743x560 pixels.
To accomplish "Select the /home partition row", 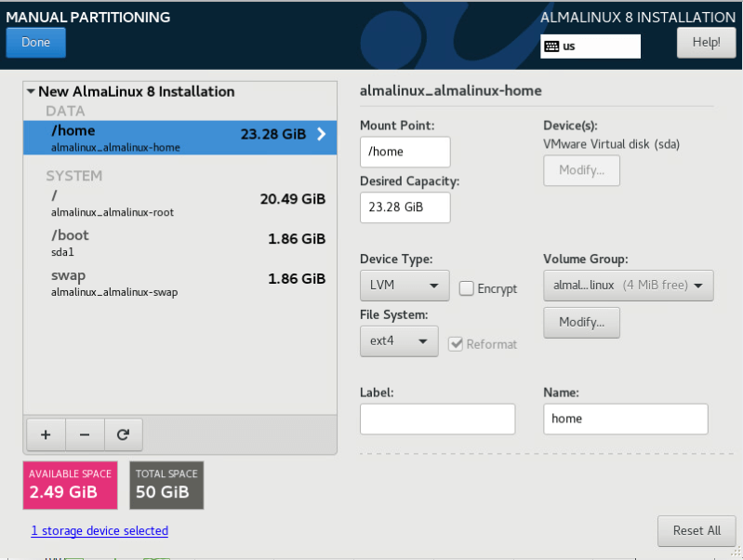I will click(x=180, y=138).
